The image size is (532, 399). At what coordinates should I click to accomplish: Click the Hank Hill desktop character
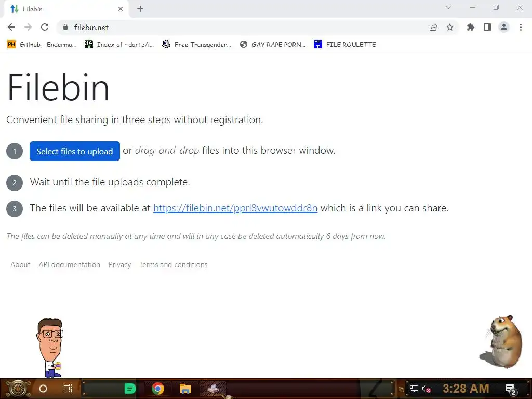pyautogui.click(x=50, y=348)
